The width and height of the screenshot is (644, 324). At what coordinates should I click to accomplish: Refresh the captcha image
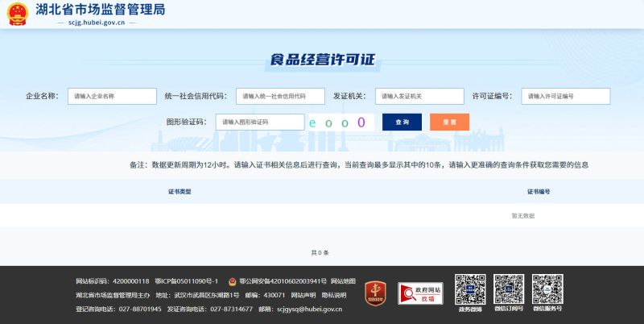[341, 123]
